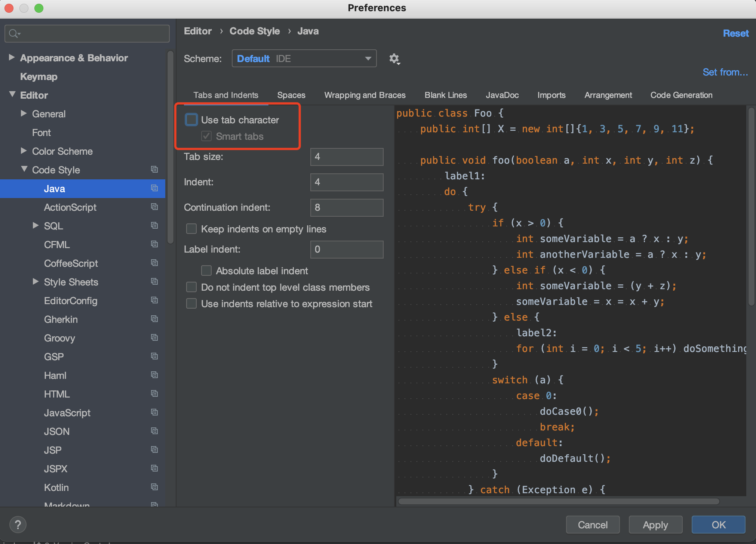
Task: Click the copy icon next to Java
Action: (x=154, y=188)
